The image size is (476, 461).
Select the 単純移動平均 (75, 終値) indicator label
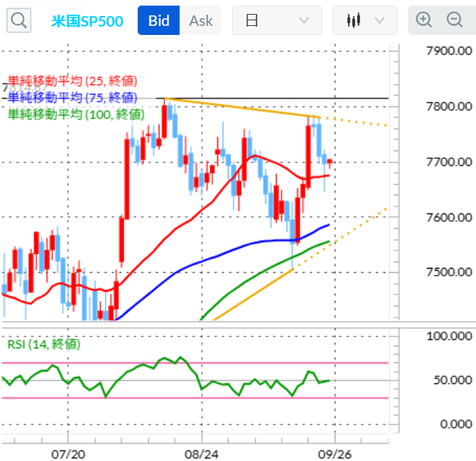coord(72,98)
